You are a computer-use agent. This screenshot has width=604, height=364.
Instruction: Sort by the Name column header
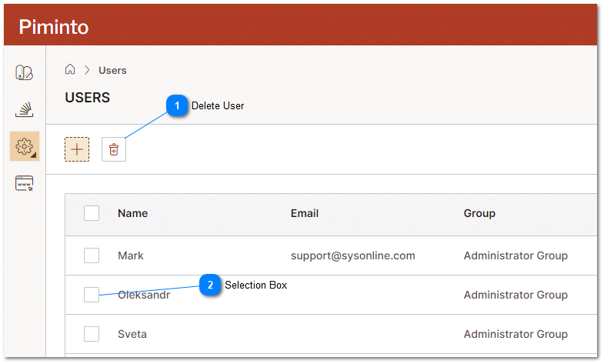[133, 213]
